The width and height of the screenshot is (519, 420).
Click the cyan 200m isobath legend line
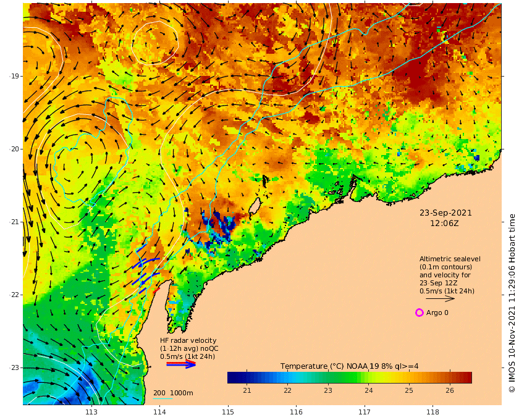tap(162, 398)
